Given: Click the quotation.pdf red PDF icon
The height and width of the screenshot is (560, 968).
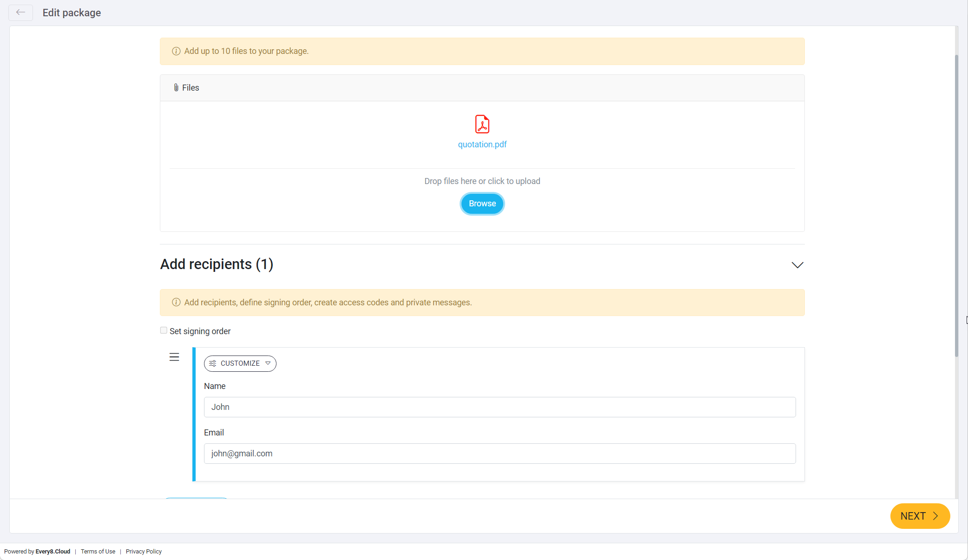Looking at the screenshot, I should [482, 124].
